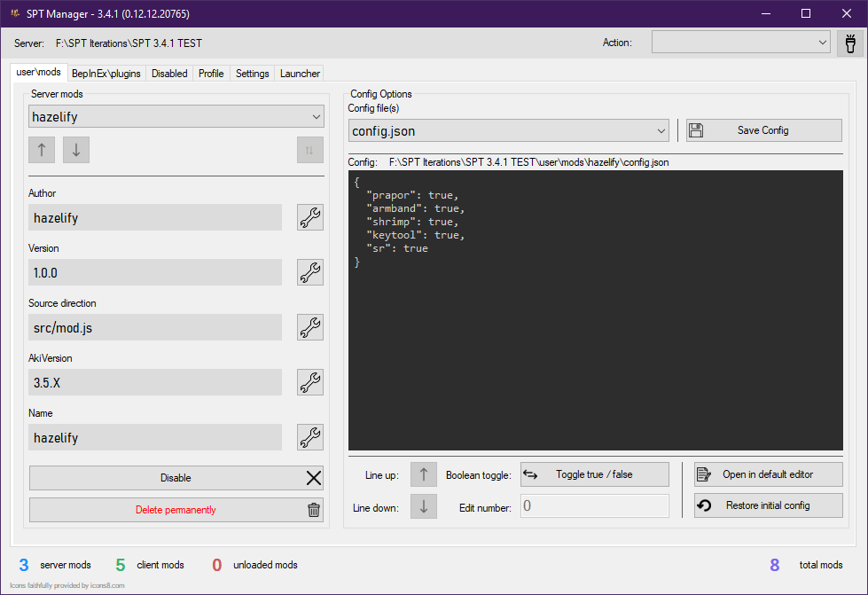Click the SPT Manager app icon in title bar

pyautogui.click(x=15, y=13)
